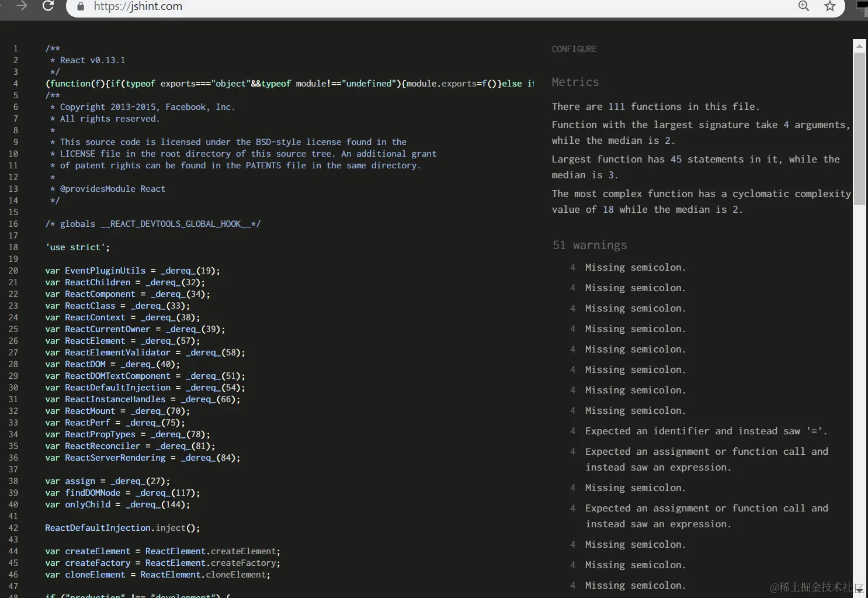The image size is (868, 598).
Task: Click code line 'var ReactMount = _dereq_(70);'
Action: pos(117,411)
